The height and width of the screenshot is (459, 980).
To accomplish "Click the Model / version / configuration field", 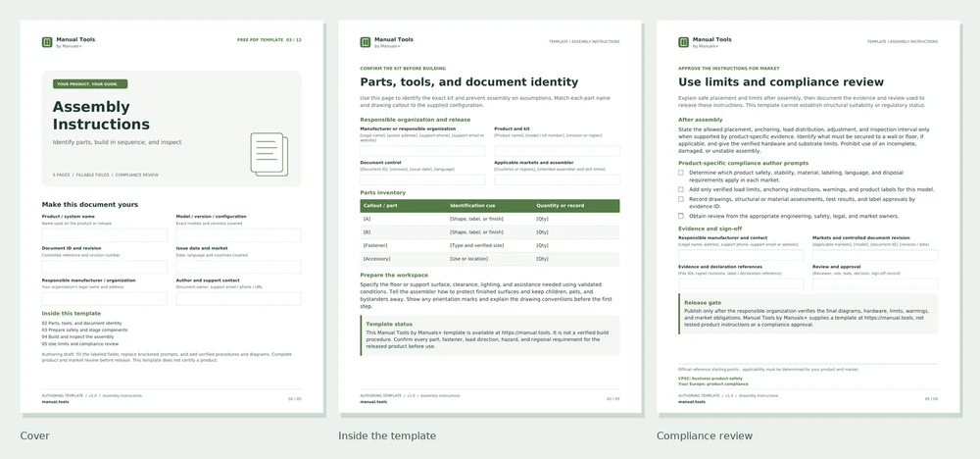I will coord(239,235).
